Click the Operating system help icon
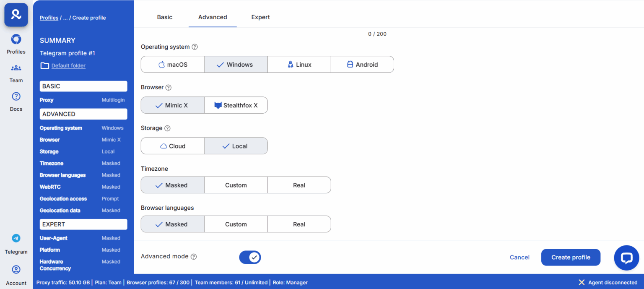The width and height of the screenshot is (644, 289). 195,47
